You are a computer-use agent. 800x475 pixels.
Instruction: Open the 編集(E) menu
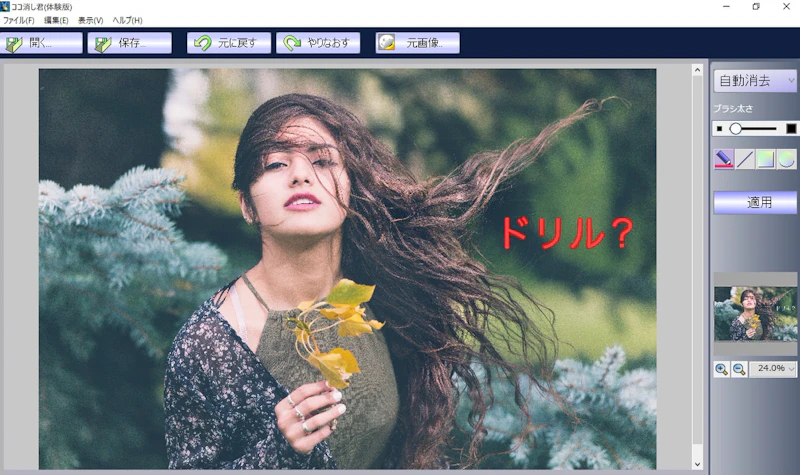click(56, 20)
